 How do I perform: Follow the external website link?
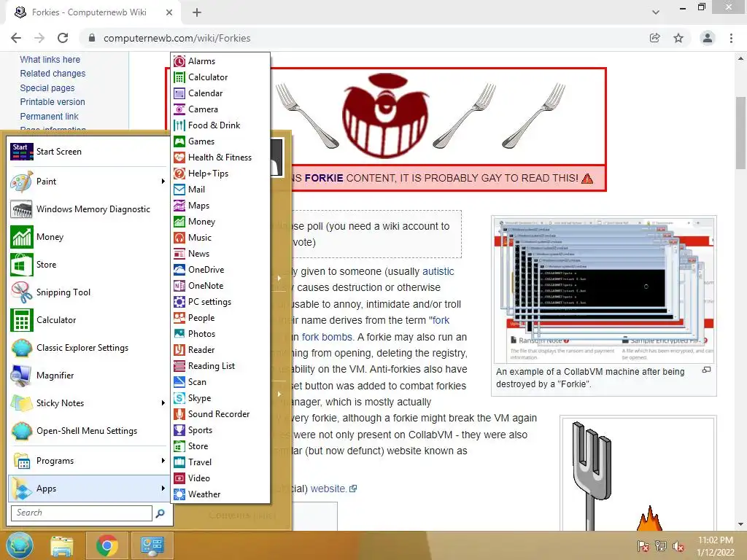(333, 489)
